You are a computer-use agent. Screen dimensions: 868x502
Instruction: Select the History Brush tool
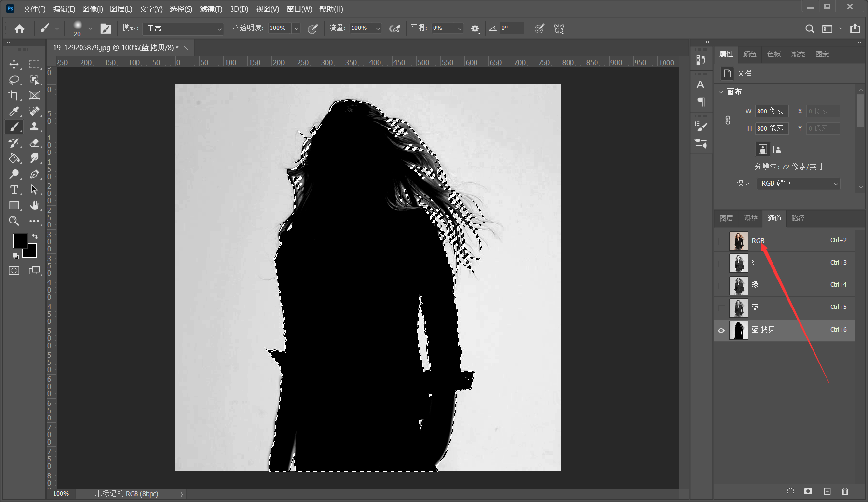14,143
